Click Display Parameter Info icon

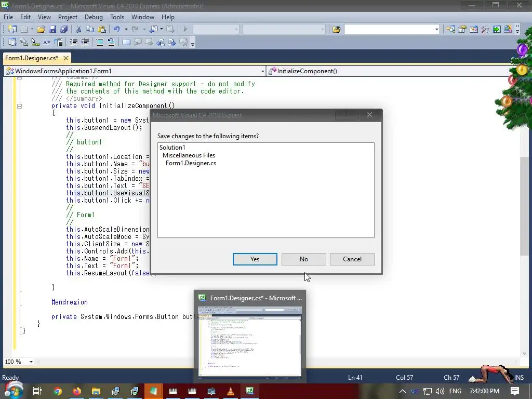point(24,43)
